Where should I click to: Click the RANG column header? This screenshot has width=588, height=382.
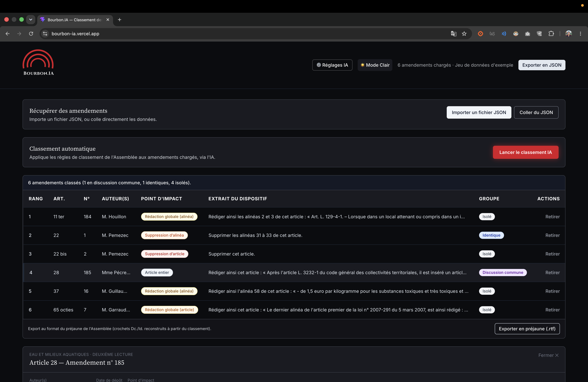[36, 199]
